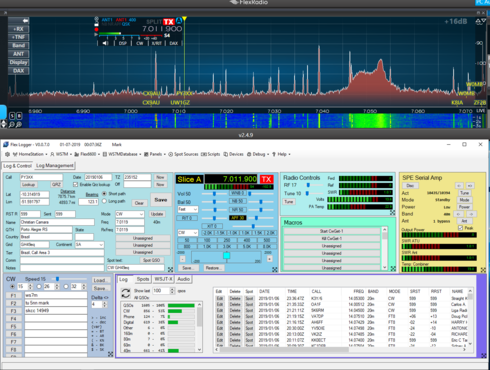Open Spot Sources menu item

coord(183,154)
